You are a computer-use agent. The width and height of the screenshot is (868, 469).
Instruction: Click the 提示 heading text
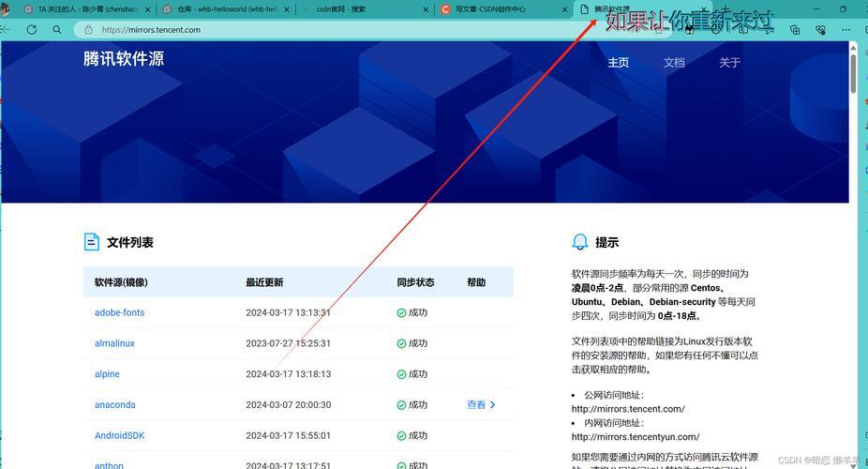(606, 243)
